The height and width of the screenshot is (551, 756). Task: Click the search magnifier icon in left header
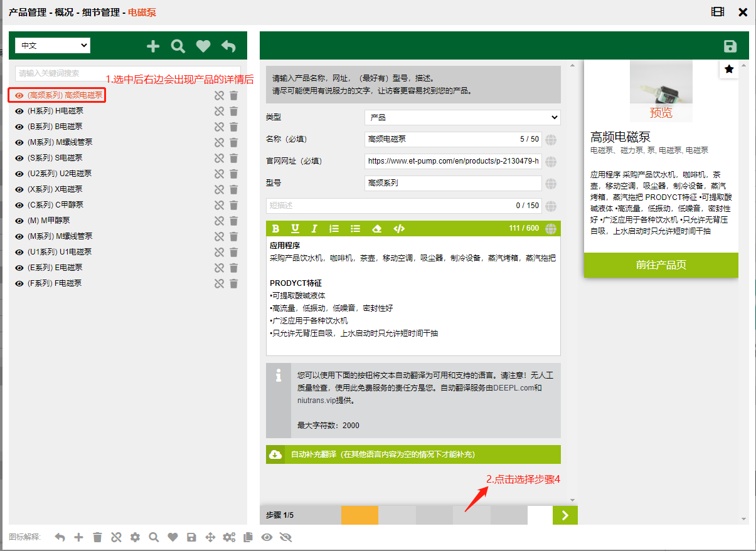(178, 46)
